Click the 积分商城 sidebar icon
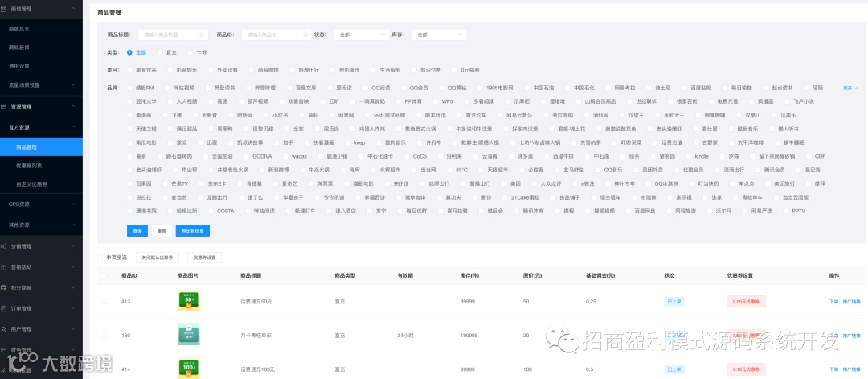Image resolution: width=868 pixels, height=379 pixels. coord(4,287)
